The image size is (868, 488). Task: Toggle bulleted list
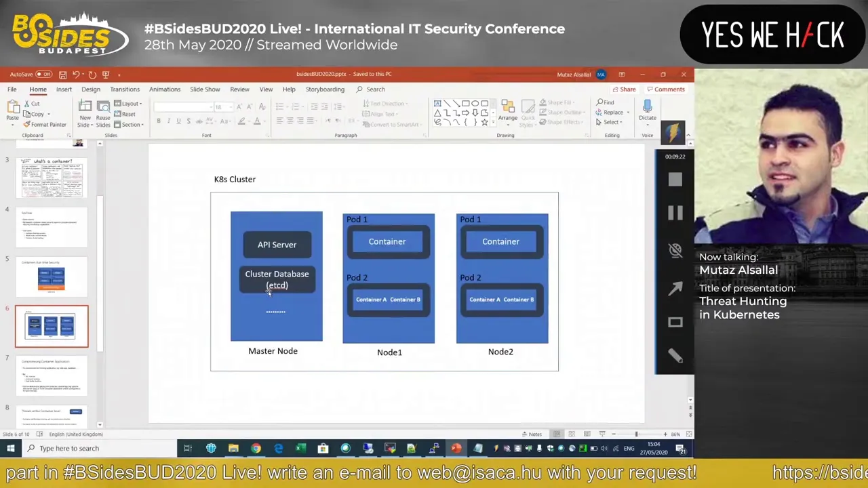click(x=279, y=107)
